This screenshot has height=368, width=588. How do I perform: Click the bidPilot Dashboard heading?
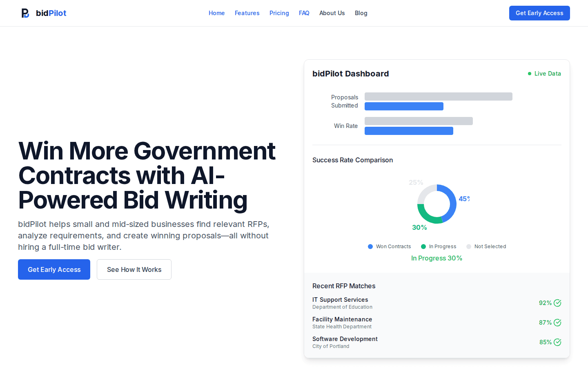click(x=350, y=74)
